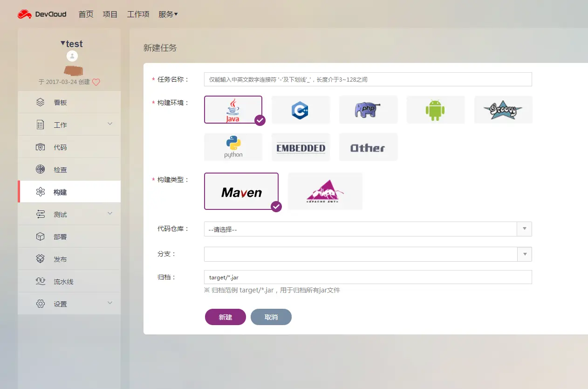Viewport: 588px width, 389px height.
Task: Click the 流水线 pipeline icon
Action: pyautogui.click(x=41, y=281)
